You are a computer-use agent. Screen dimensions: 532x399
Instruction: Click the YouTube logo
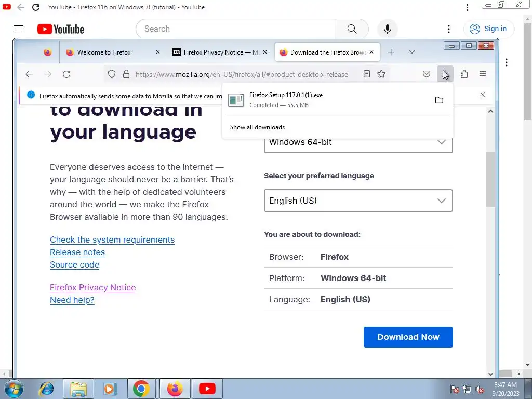(61, 29)
